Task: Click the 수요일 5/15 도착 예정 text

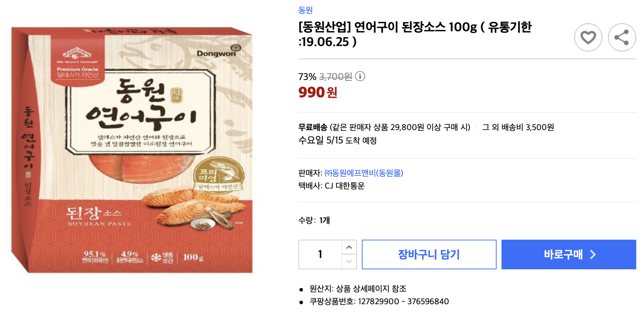Action: [338, 141]
